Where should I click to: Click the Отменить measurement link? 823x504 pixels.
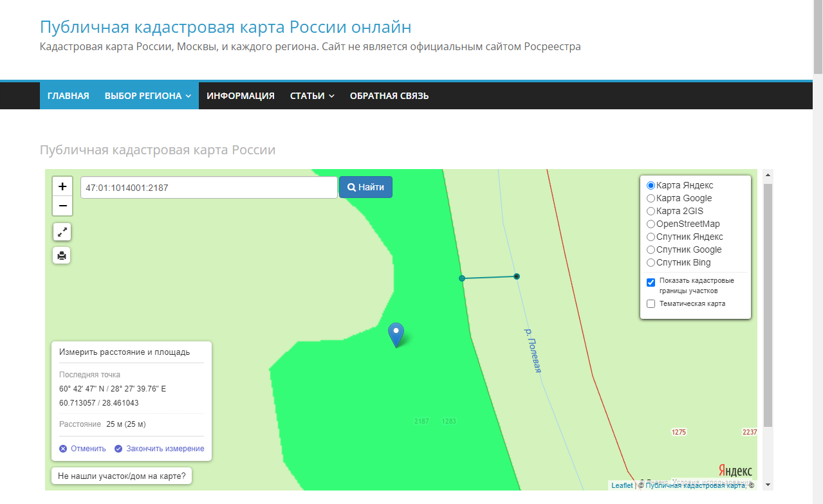(88, 449)
